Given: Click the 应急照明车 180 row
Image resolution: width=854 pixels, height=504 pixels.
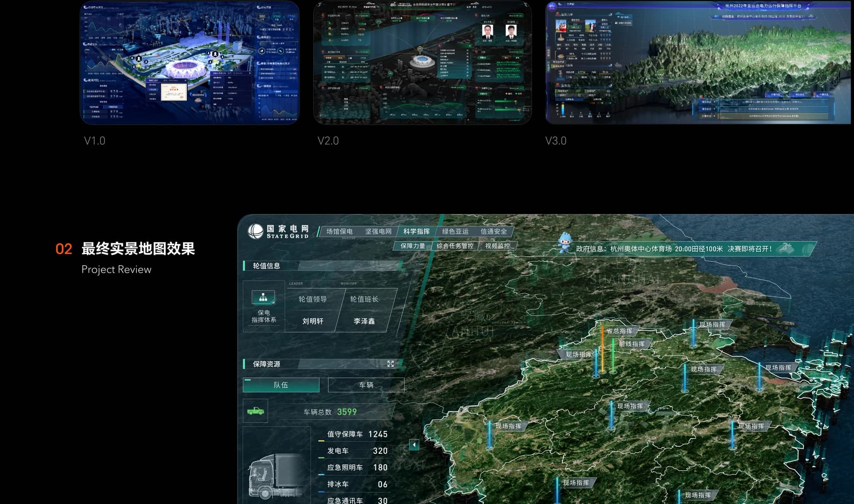Looking at the screenshot, I should (354, 468).
